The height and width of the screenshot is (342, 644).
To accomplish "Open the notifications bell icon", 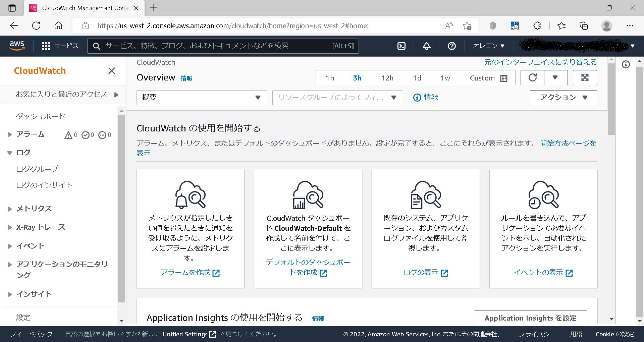I will pyautogui.click(x=427, y=46).
